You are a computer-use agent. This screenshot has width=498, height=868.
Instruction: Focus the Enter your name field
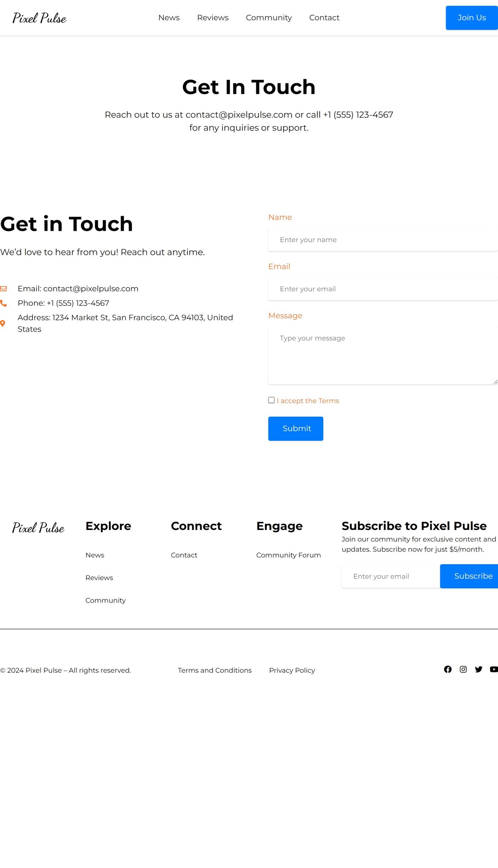coord(383,240)
